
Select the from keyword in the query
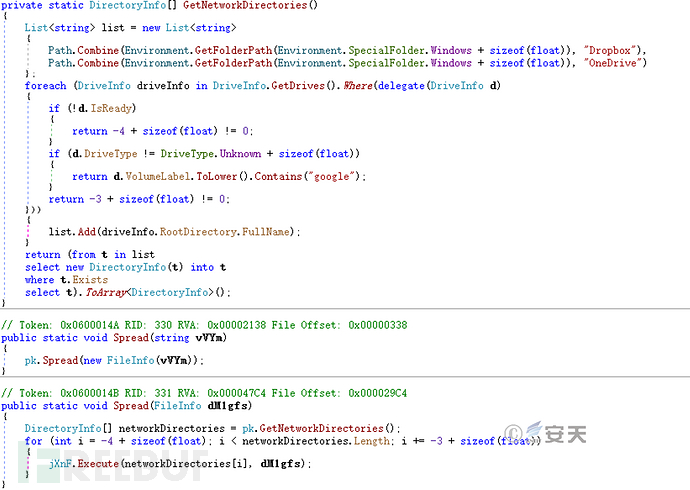coord(84,255)
